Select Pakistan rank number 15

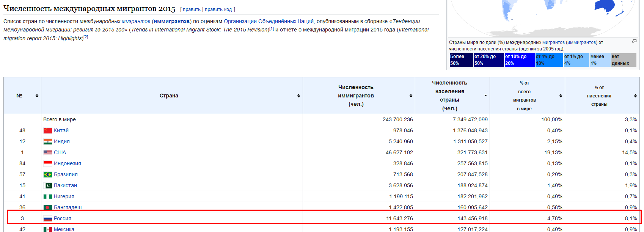22,185
